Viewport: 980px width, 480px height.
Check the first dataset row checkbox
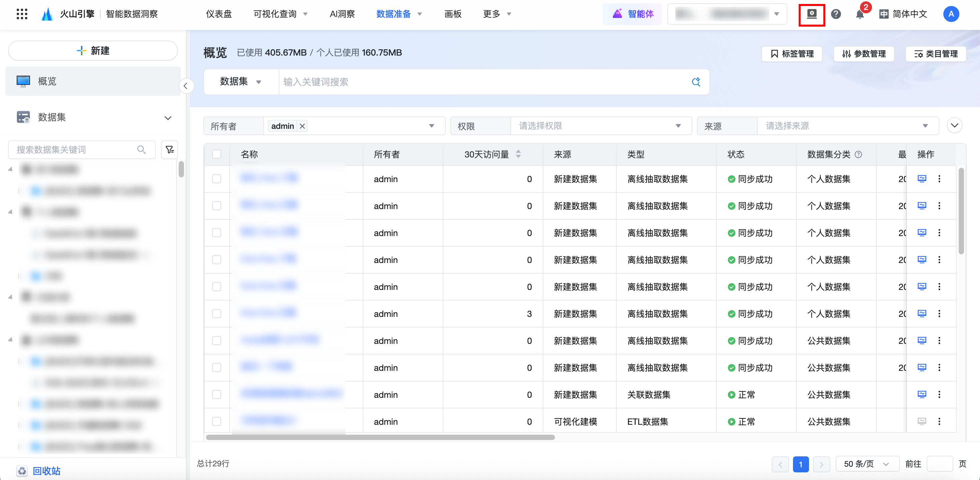tap(217, 179)
